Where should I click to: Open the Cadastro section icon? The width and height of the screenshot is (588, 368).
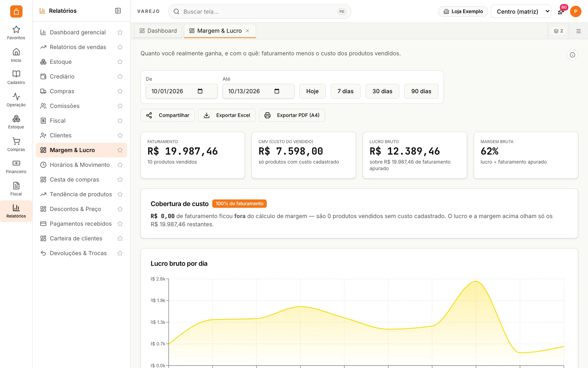tap(16, 78)
